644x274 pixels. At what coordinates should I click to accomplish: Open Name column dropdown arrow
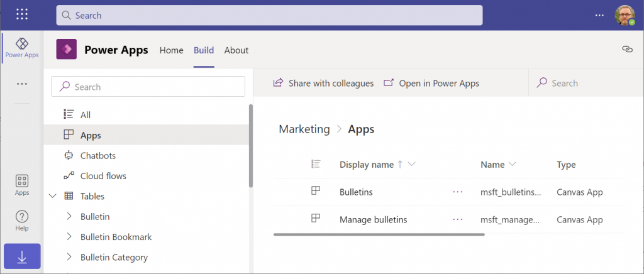512,165
